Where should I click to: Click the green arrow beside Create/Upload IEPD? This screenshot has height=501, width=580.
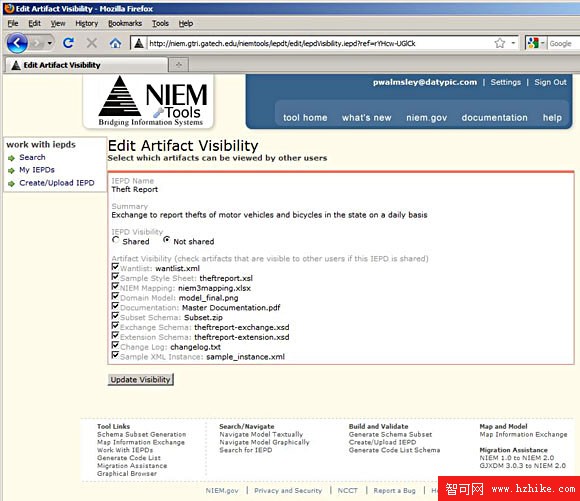(11, 184)
